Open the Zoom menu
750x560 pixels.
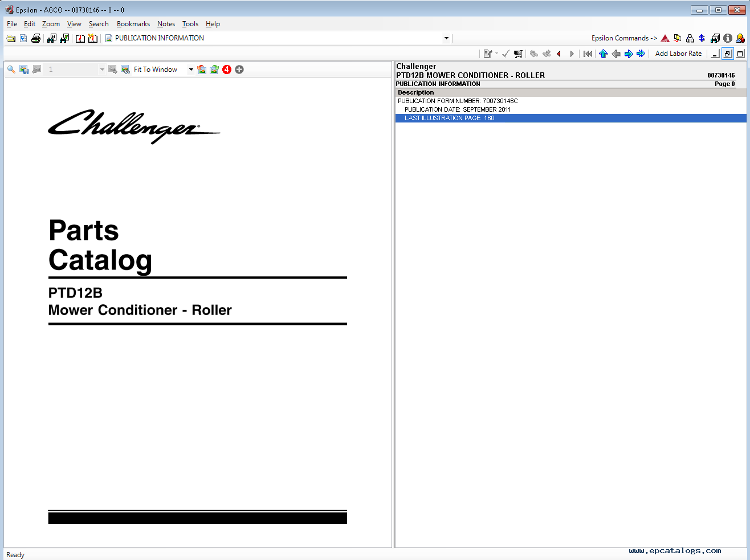[51, 24]
